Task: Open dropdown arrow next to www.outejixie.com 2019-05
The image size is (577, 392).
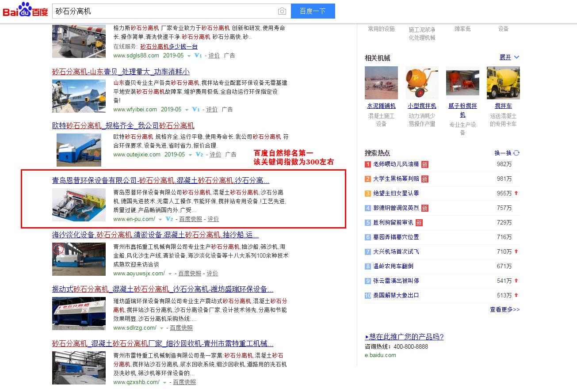Action: (190, 155)
